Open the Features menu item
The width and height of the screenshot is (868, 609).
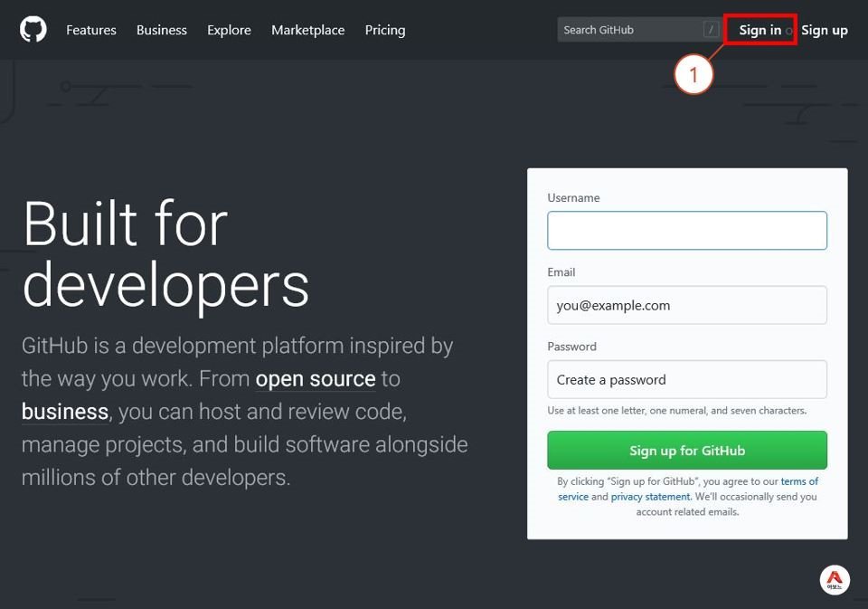click(91, 30)
